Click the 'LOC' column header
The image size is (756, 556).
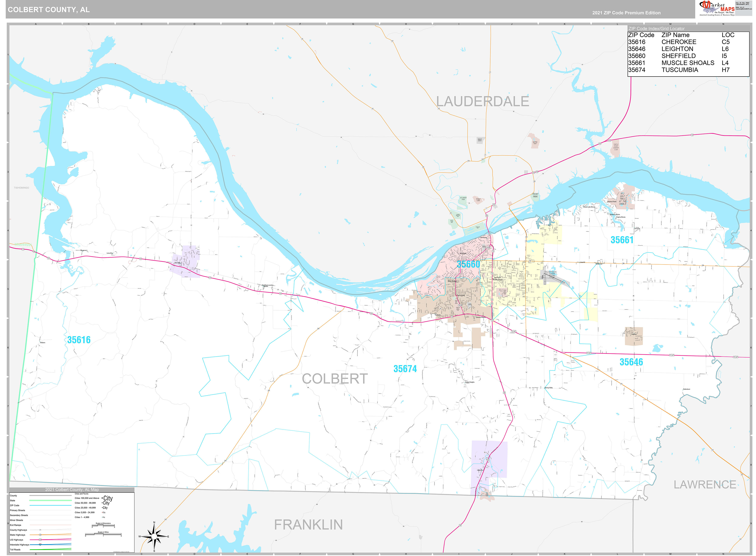pyautogui.click(x=728, y=35)
